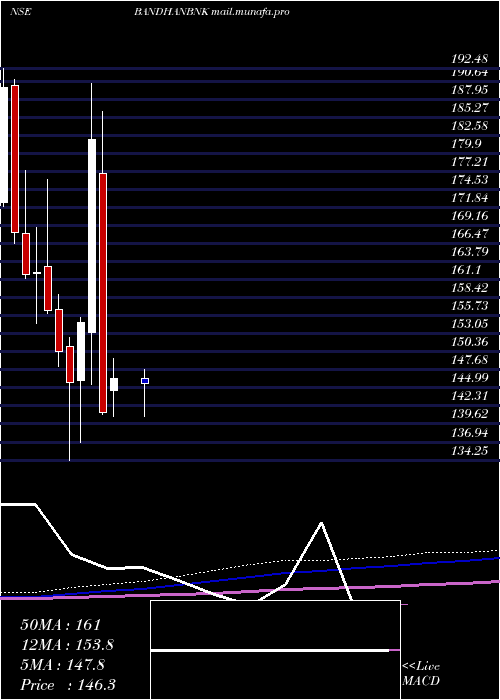The height and width of the screenshot is (700, 500).
Task: Click the 12MA : 153.8 readout
Action: pyautogui.click(x=67, y=645)
